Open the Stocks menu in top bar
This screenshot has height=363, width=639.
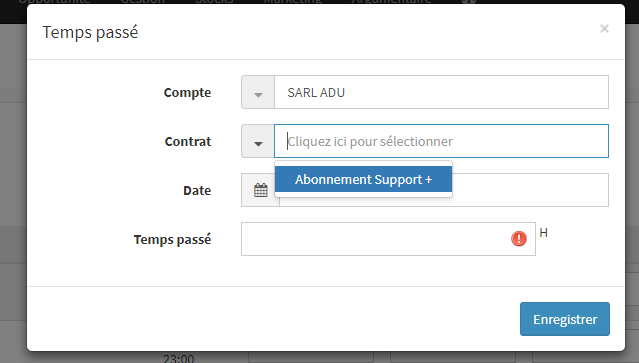click(214, 2)
